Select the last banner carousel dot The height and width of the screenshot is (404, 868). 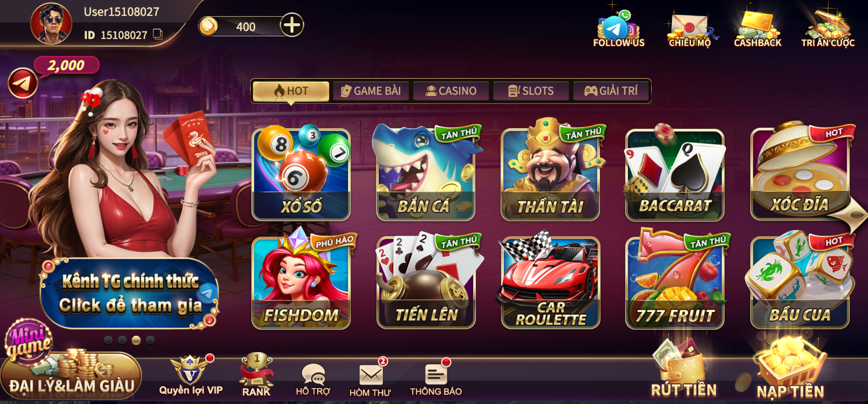point(150,340)
